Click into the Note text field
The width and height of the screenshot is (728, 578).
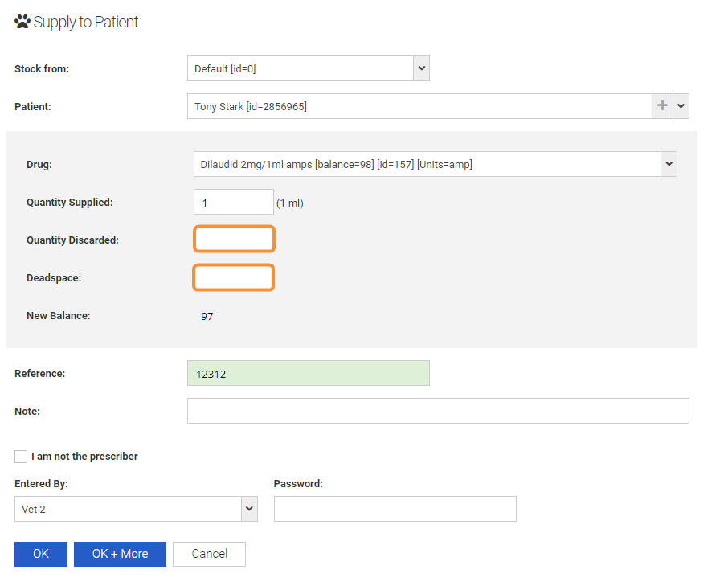(x=438, y=411)
